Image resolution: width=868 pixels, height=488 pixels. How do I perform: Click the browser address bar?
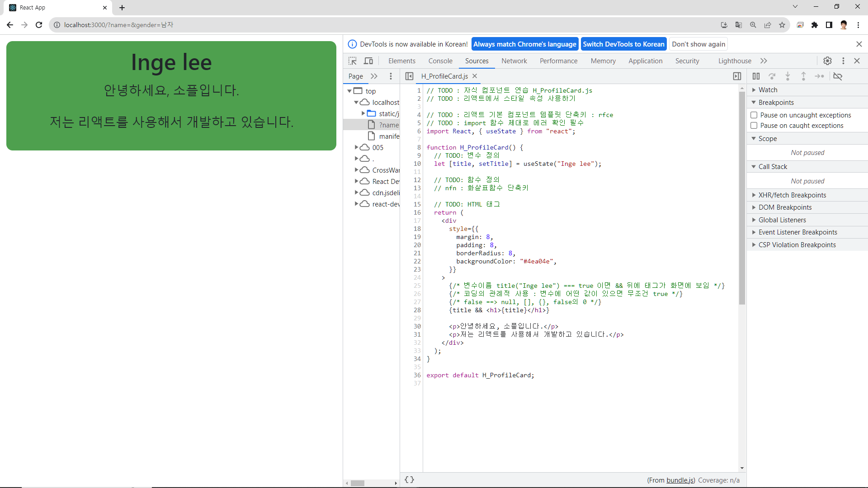click(316, 25)
